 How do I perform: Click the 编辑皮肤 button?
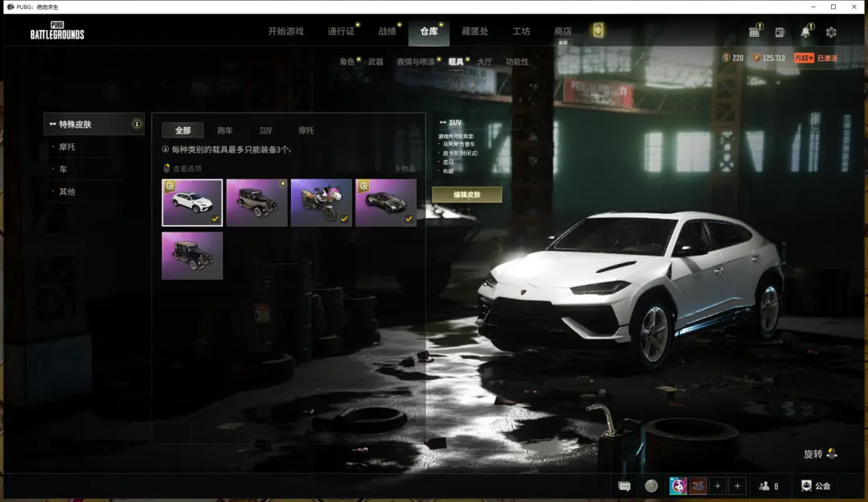(x=467, y=195)
